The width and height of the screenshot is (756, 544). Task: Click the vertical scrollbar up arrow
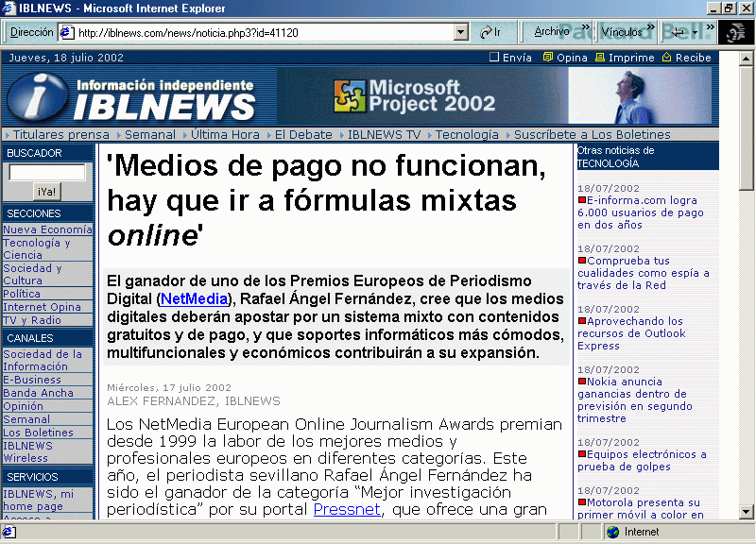[746, 59]
